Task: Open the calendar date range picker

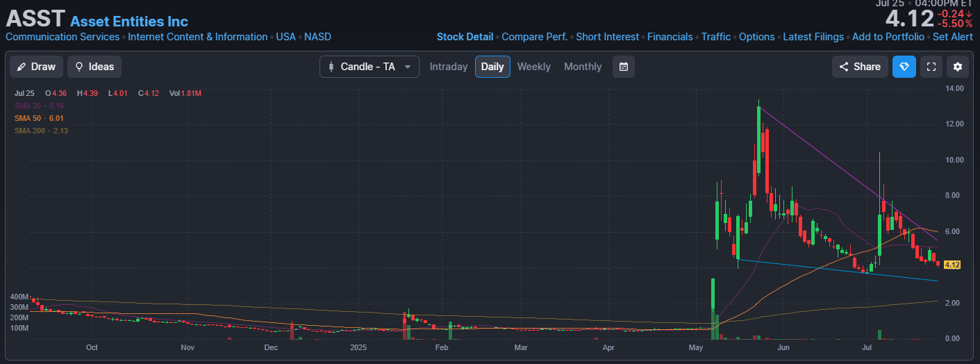Action: 624,67
